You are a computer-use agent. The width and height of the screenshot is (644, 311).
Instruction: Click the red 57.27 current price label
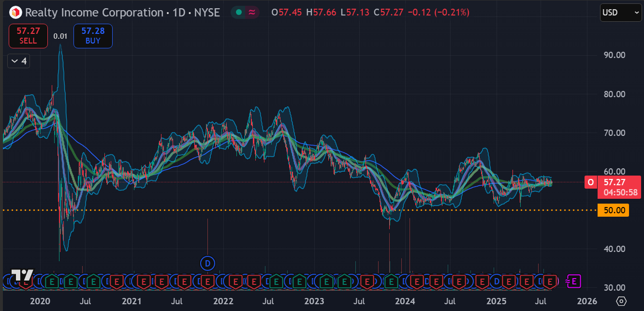(619, 187)
